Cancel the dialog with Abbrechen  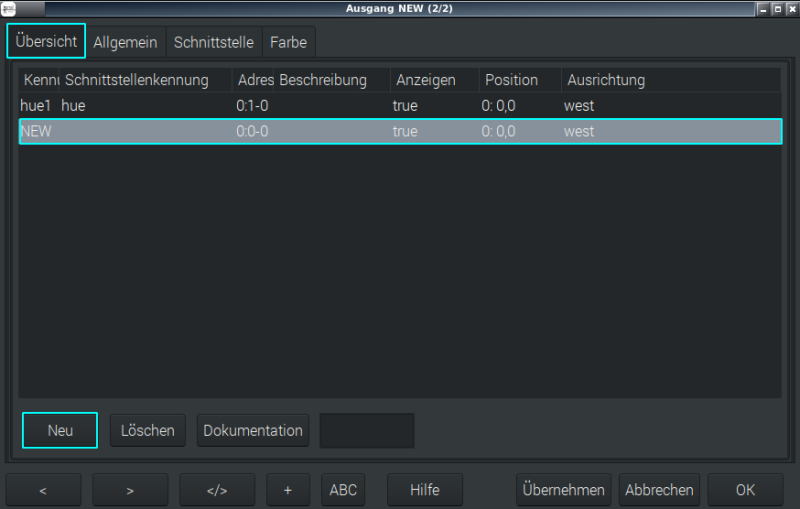[x=659, y=490]
